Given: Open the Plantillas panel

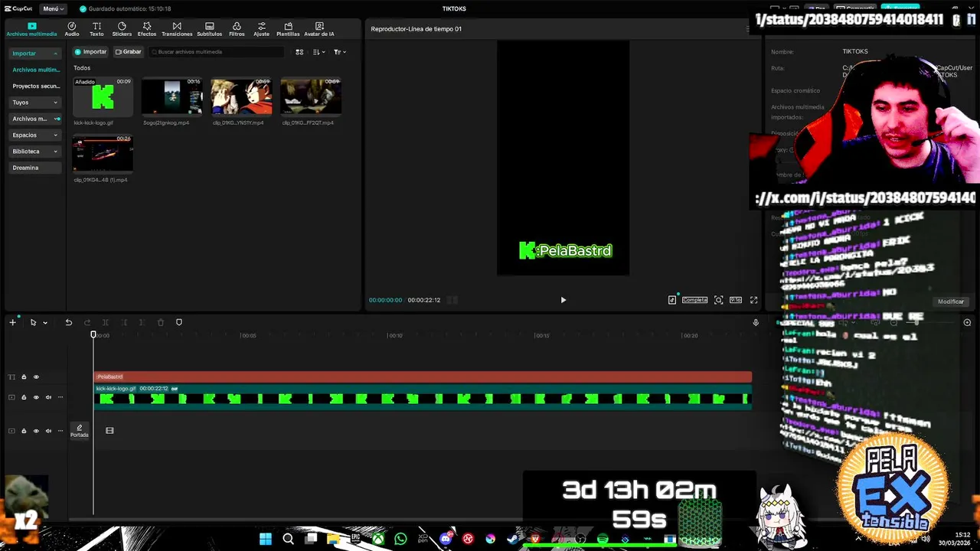Looking at the screenshot, I should tap(288, 29).
